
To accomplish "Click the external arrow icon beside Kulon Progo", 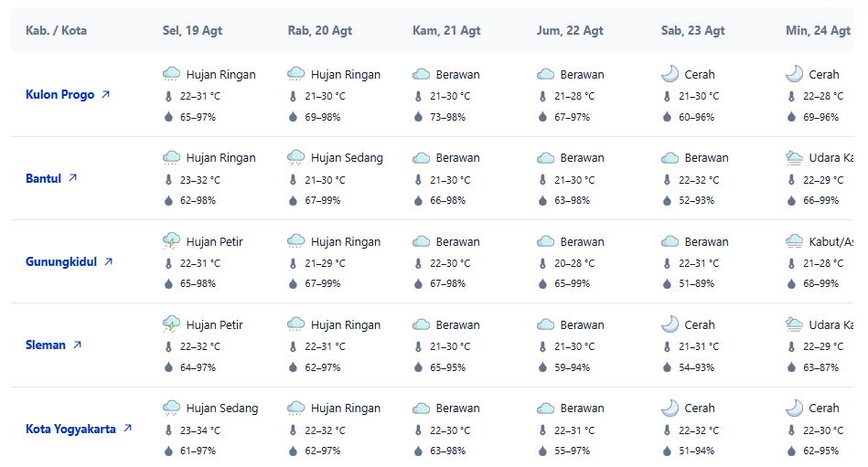I will point(106,95).
